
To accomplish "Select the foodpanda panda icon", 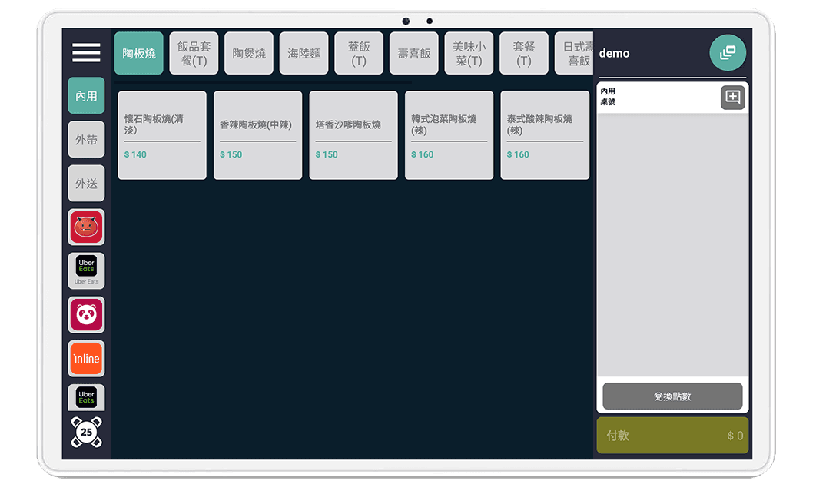I will [86, 315].
